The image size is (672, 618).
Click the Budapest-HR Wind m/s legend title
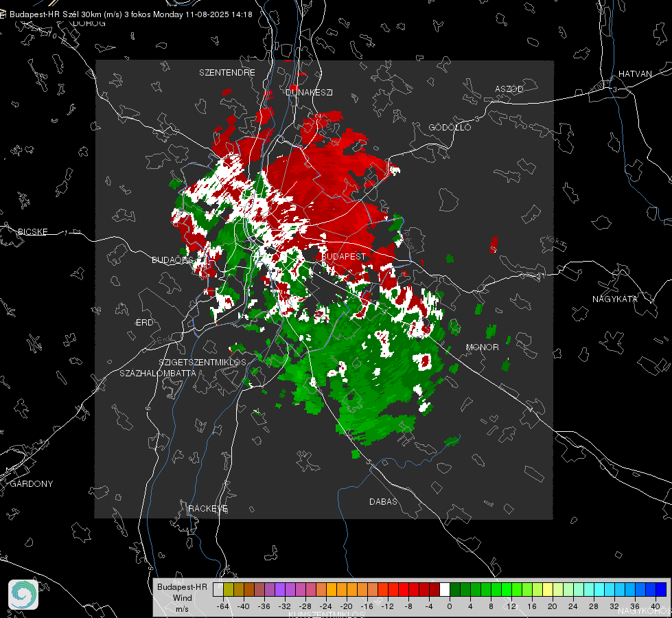point(182,598)
